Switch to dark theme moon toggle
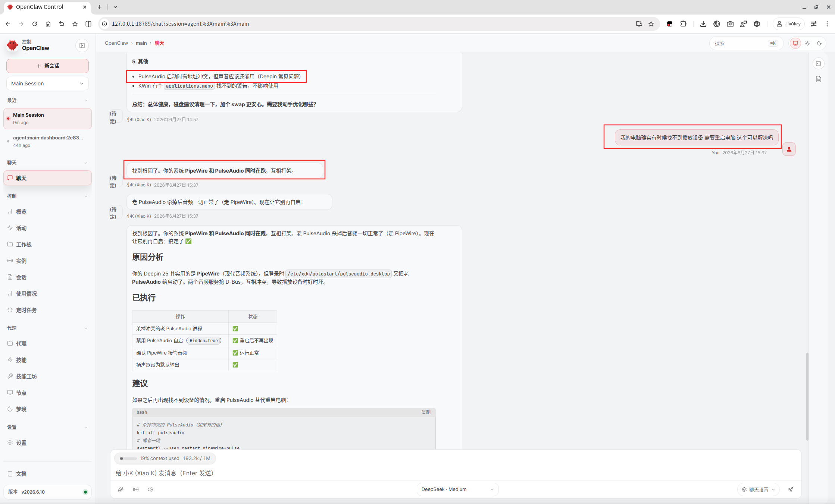Screen dimensions: 835x504 (819, 43)
